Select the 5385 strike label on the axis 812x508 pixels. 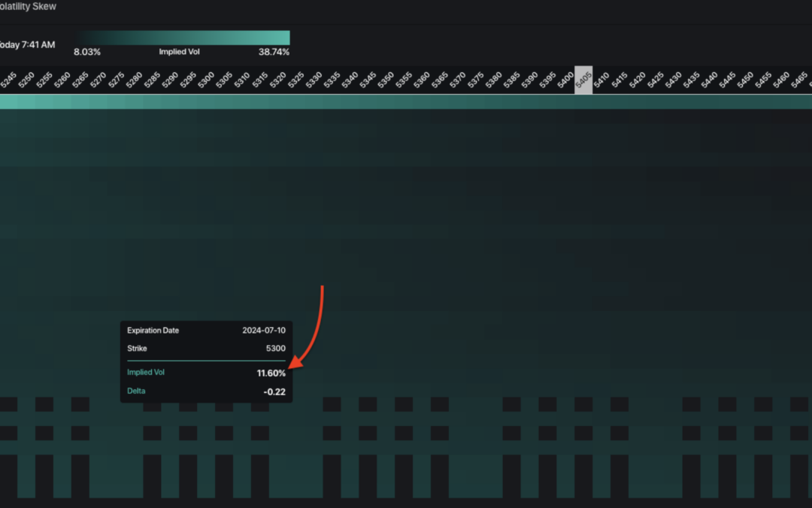click(x=511, y=80)
